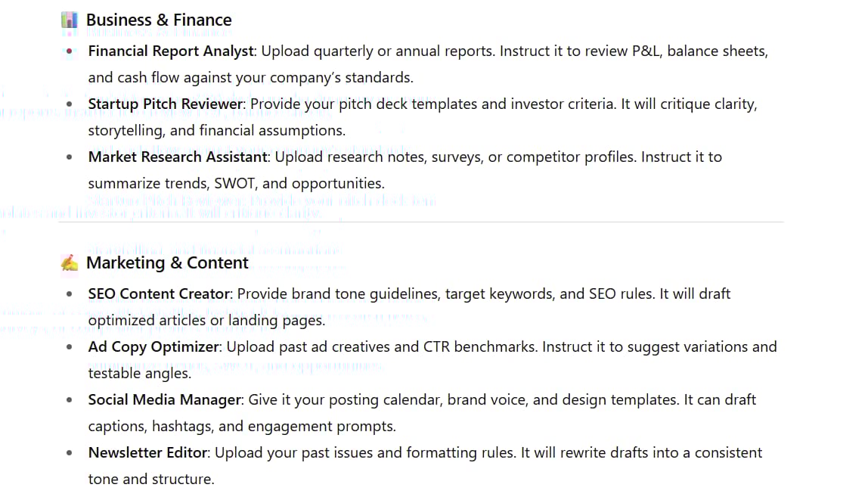This screenshot has height=500, width=868.
Task: Click the bold Market Research Assistant text
Action: click(x=178, y=157)
